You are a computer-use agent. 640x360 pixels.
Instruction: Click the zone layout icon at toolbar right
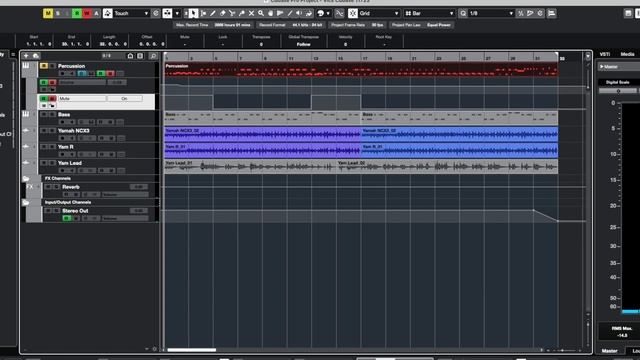[628, 13]
